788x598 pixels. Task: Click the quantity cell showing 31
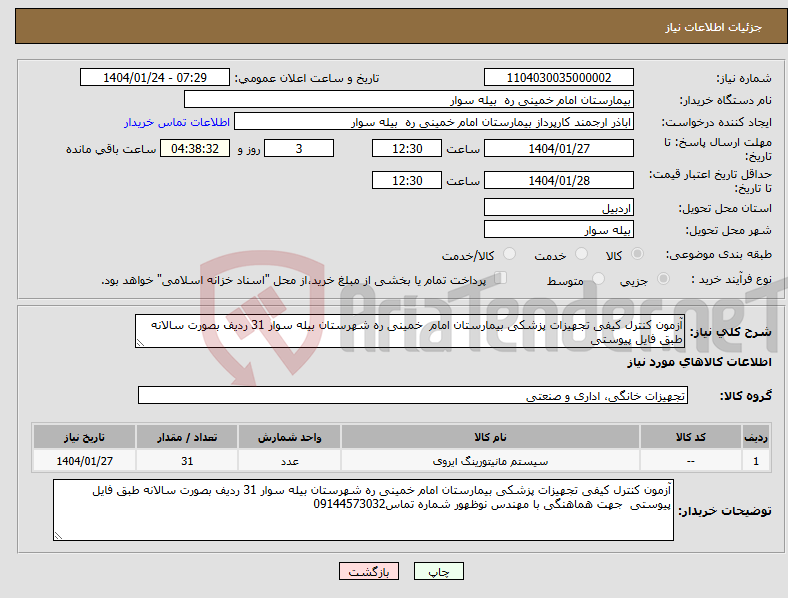187,461
